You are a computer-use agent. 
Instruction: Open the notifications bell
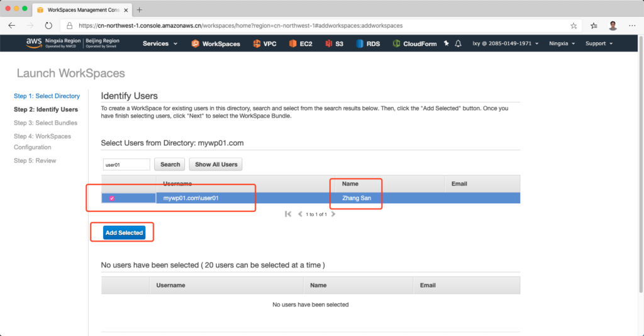click(x=458, y=43)
